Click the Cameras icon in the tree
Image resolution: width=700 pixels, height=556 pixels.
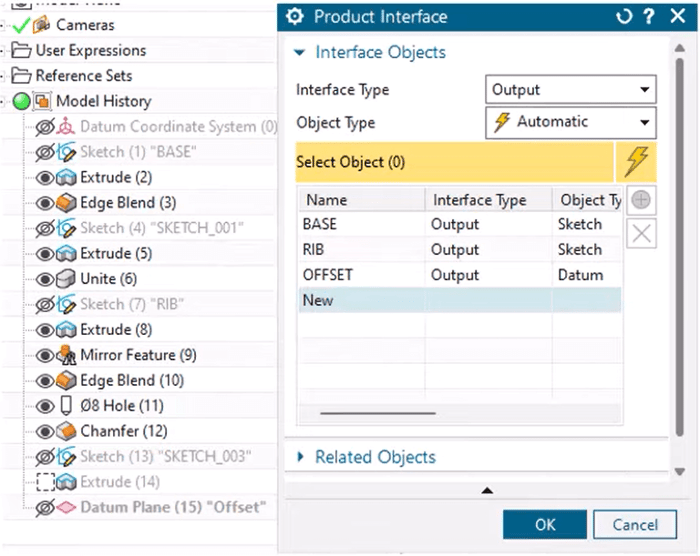pyautogui.click(x=42, y=25)
